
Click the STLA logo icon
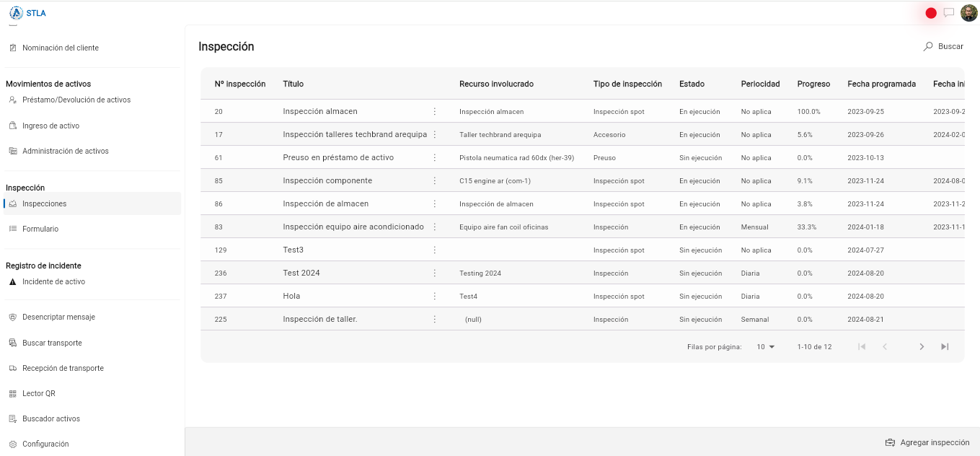click(x=16, y=12)
